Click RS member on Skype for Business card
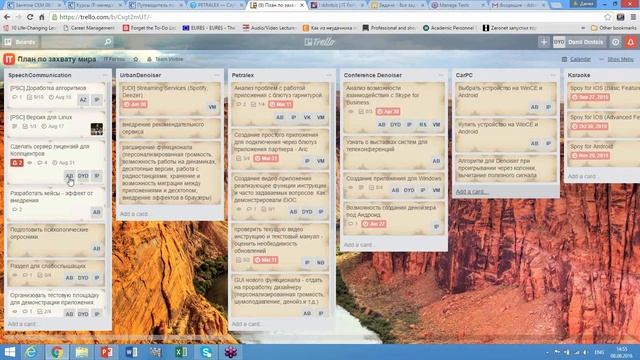This screenshot has height=360, width=640. [423, 124]
